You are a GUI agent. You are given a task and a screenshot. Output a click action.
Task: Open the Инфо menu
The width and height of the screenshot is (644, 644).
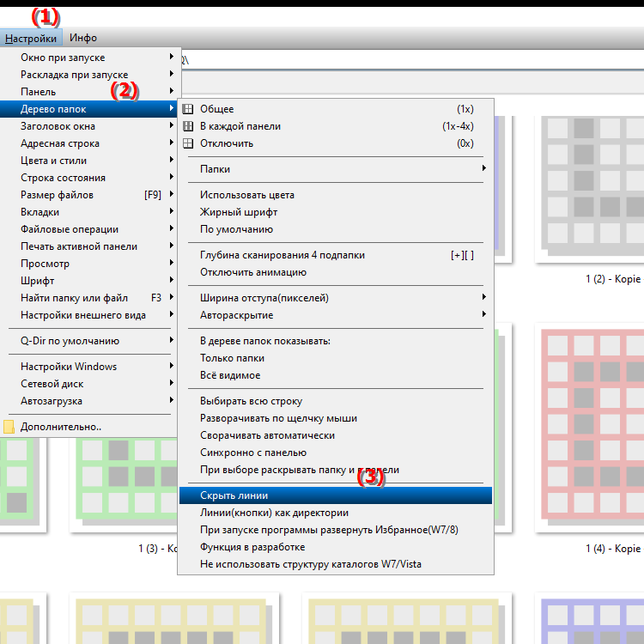(x=83, y=38)
